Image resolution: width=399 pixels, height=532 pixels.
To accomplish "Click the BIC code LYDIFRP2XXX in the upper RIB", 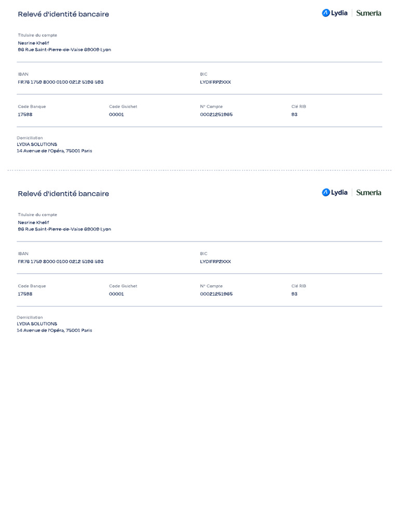I will point(215,82).
